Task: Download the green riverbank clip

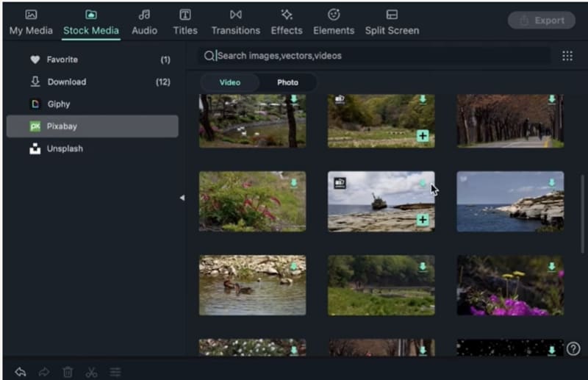Action: [x=423, y=266]
